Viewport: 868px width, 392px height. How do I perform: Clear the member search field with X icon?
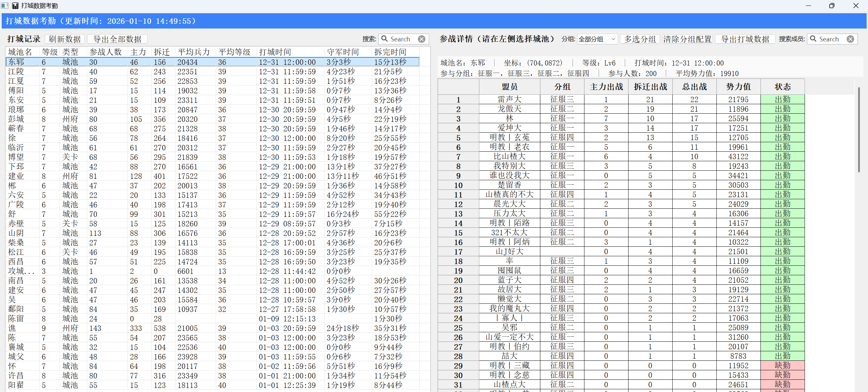click(850, 39)
